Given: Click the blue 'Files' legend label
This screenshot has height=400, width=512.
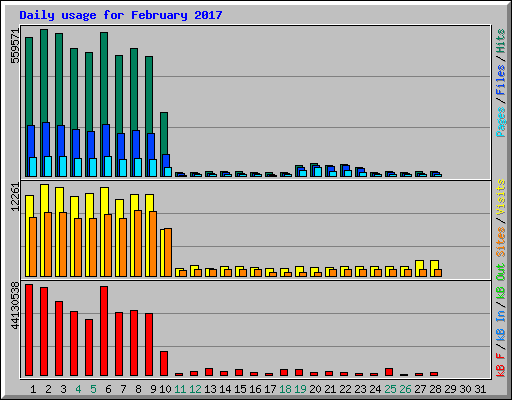Looking at the screenshot, I should coord(501,80).
